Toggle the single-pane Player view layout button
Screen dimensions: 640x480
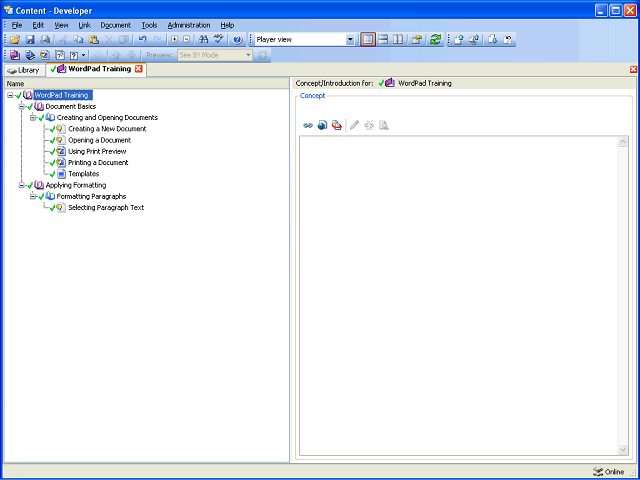click(368, 40)
